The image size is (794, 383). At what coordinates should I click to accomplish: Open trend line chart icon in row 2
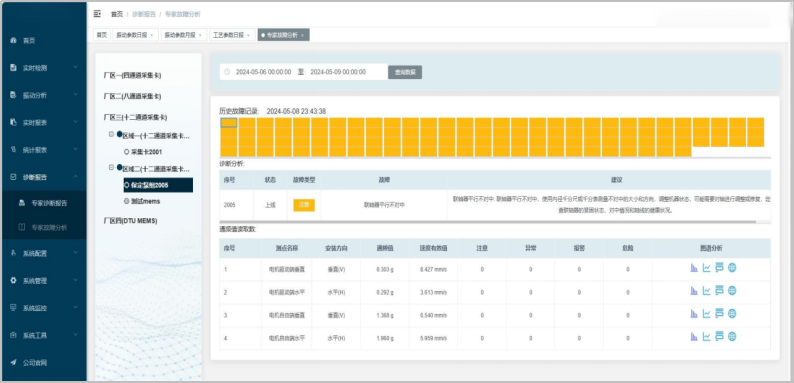coord(706,291)
